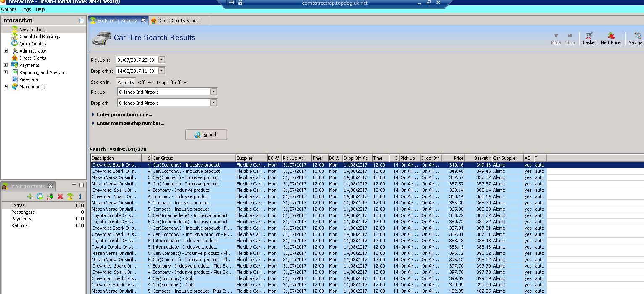Click the red X delete icon
Screen dimensions: 644x294
click(60, 196)
